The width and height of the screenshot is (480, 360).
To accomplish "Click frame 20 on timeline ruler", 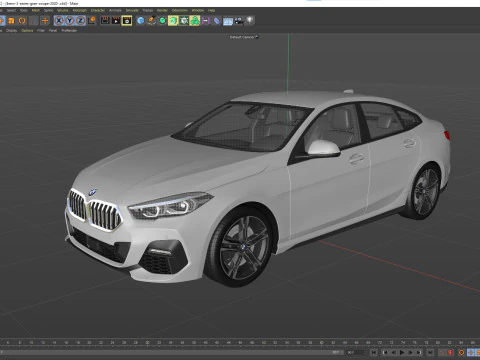I will tap(89, 343).
